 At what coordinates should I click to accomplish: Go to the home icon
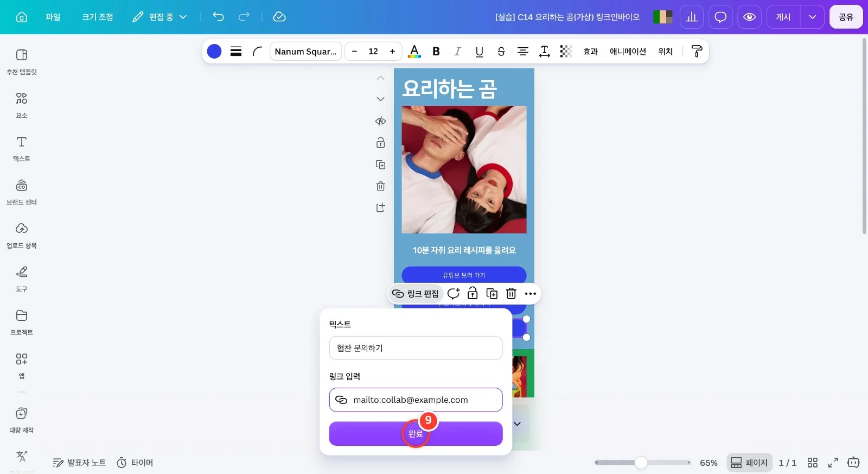(22, 17)
